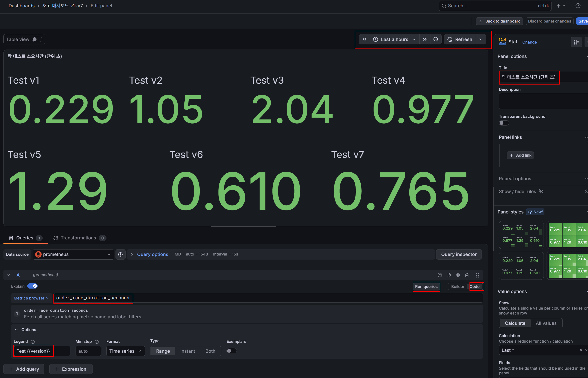Click the data source help icon
Screen dimensions: 588x378
(120, 254)
